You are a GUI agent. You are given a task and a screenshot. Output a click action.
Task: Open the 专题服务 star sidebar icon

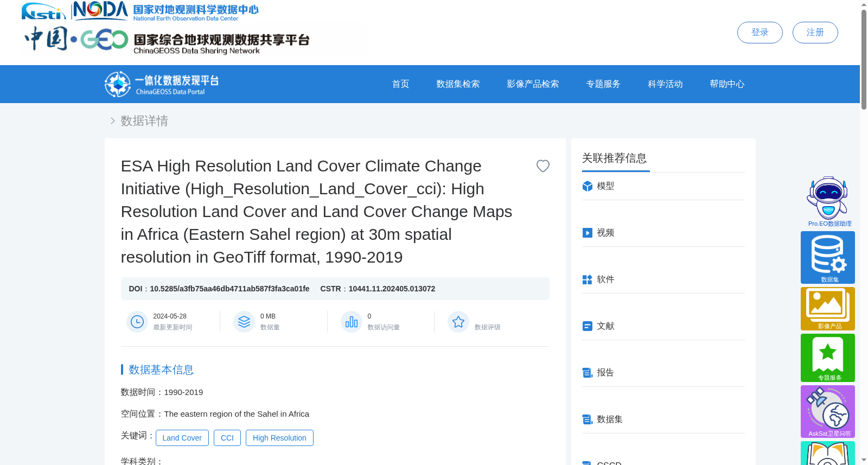(x=828, y=358)
